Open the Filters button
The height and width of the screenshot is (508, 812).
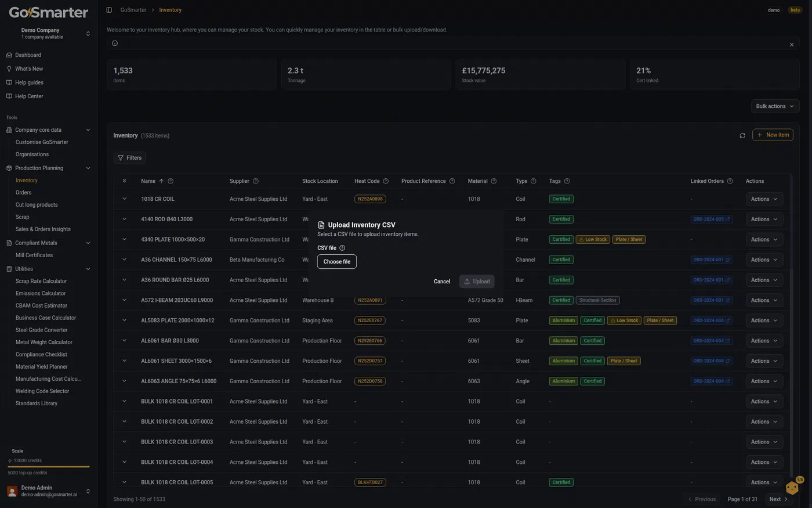point(129,158)
